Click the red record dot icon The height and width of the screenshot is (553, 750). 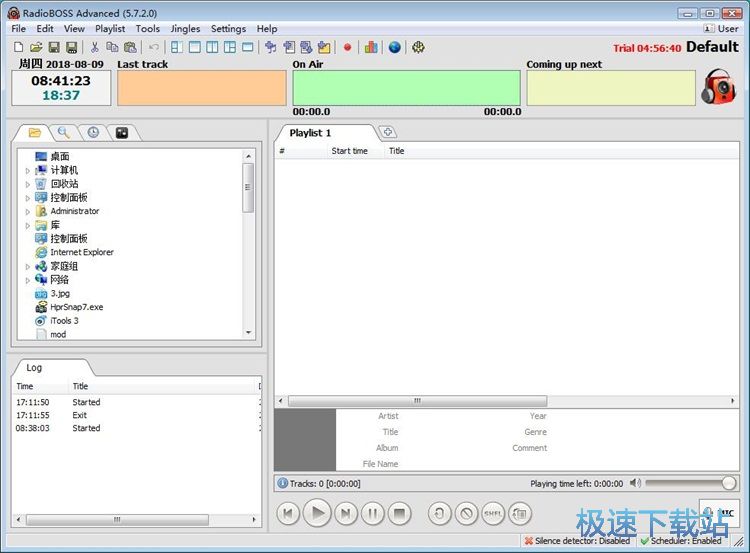[347, 47]
